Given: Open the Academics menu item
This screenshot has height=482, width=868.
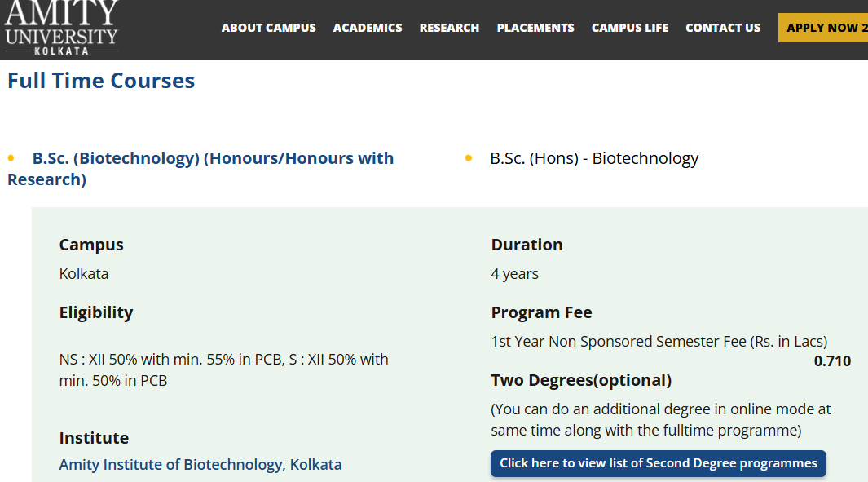Looking at the screenshot, I should [x=368, y=28].
